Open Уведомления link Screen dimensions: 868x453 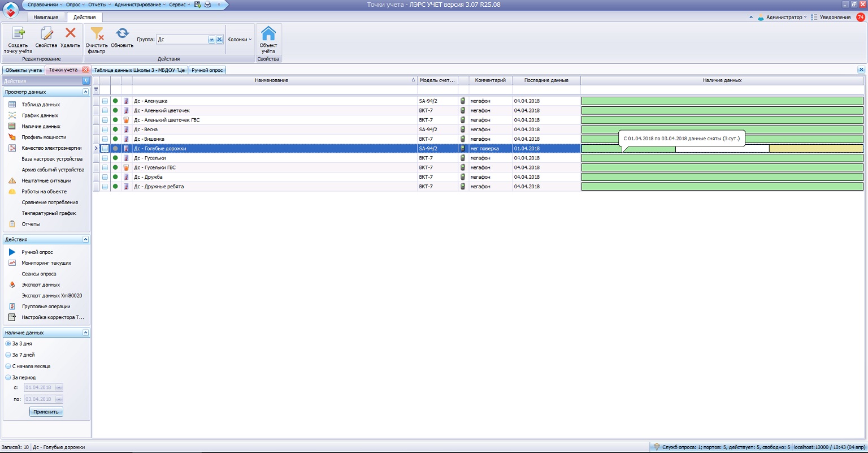click(x=831, y=18)
